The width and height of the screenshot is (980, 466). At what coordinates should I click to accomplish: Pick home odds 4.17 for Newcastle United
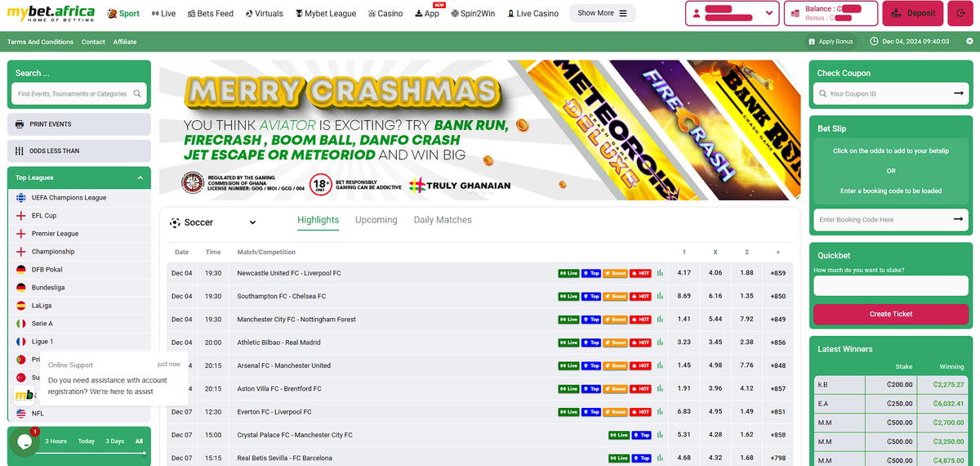[684, 273]
